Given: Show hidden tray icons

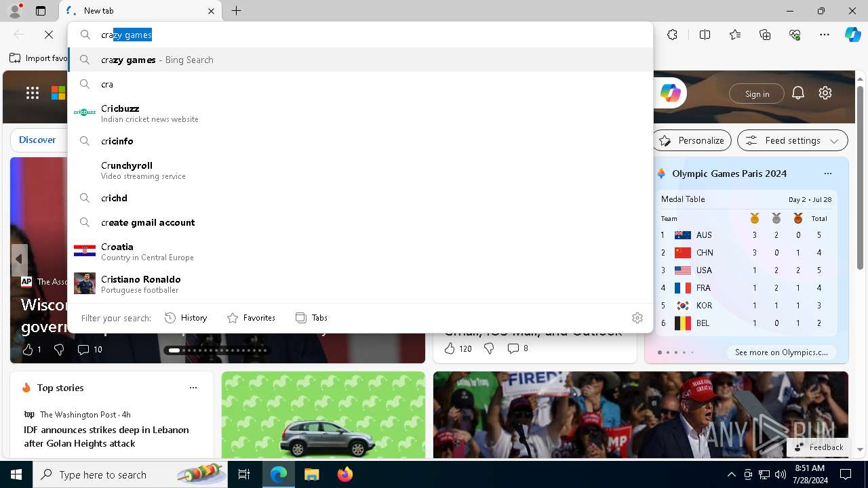Looking at the screenshot, I should (731, 474).
